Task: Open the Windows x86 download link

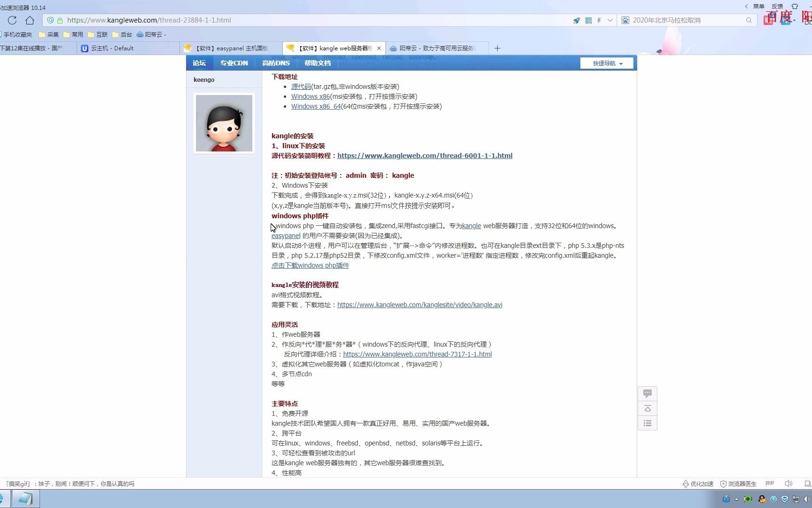Action: (311, 96)
